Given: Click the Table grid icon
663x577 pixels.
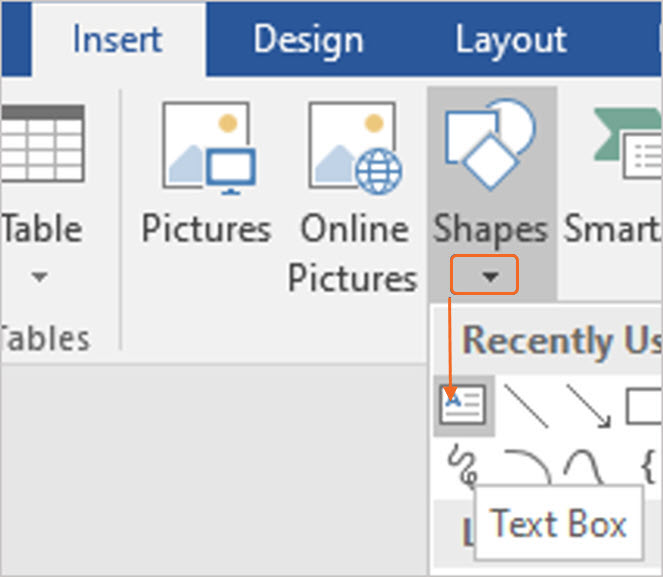Looking at the screenshot, I should point(42,143).
